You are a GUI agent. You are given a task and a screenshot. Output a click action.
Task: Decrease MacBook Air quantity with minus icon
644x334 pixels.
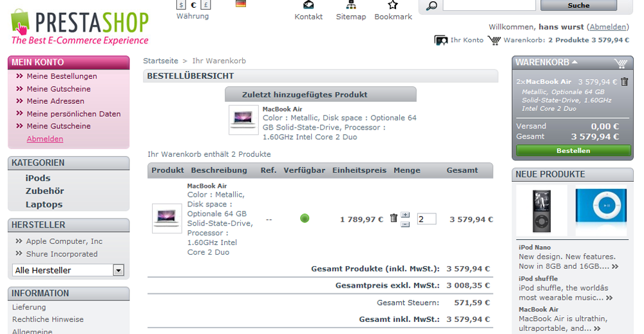click(x=405, y=224)
